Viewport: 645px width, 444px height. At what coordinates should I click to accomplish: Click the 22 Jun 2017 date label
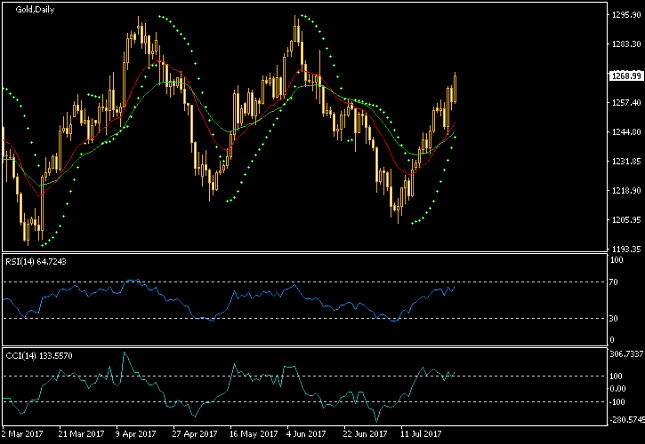coord(365,434)
